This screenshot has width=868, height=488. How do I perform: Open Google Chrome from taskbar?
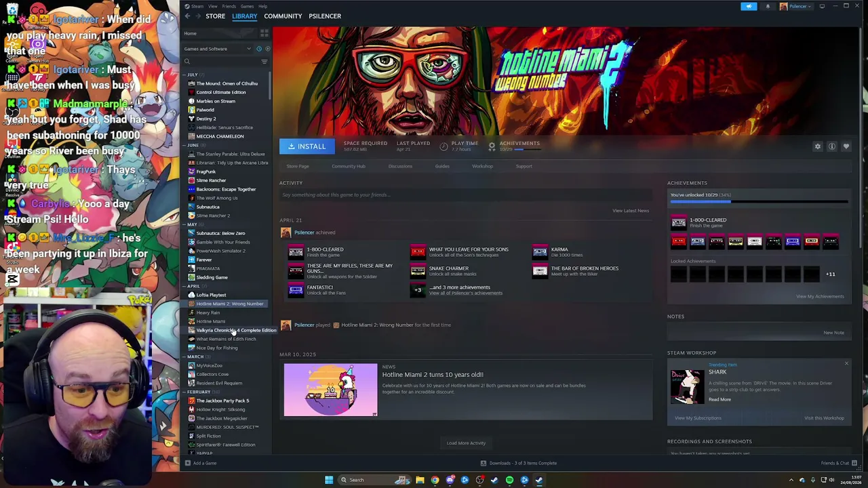click(435, 480)
